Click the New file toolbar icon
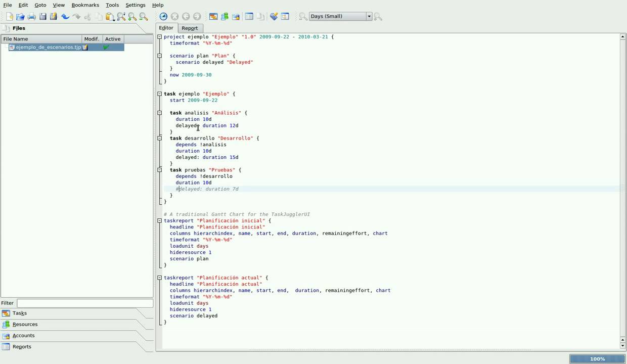Viewport: 627px width, 364px height. point(9,17)
